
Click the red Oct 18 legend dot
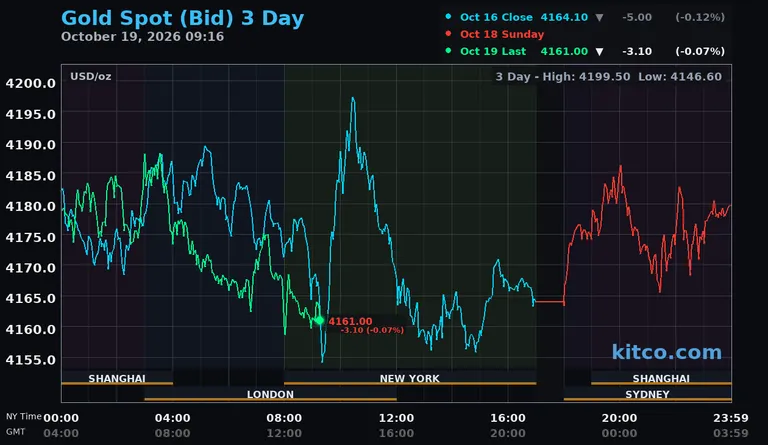pyautogui.click(x=448, y=34)
